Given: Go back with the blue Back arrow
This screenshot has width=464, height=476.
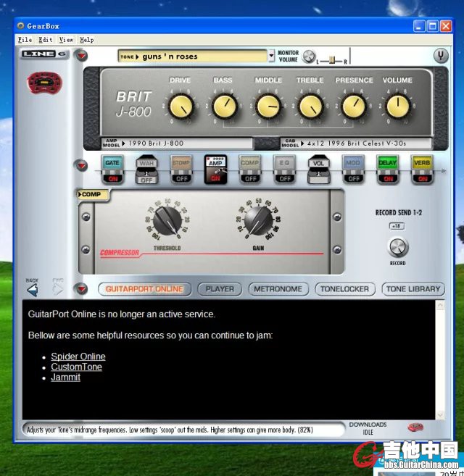Looking at the screenshot, I should (33, 290).
